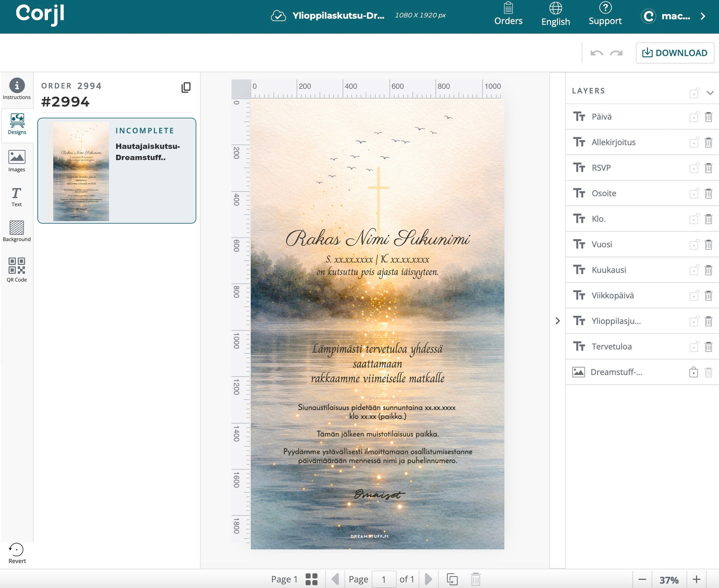Click the redo arrow icon

pyautogui.click(x=616, y=53)
